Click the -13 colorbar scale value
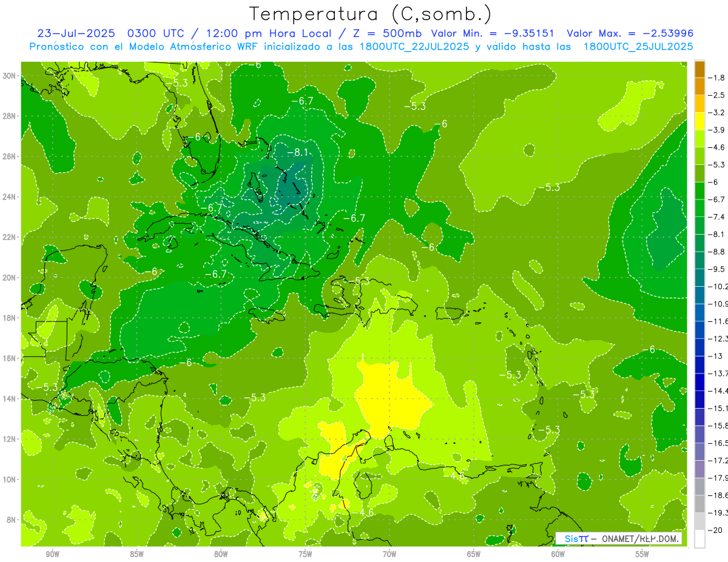This screenshot has height=562, width=728. coord(716,356)
